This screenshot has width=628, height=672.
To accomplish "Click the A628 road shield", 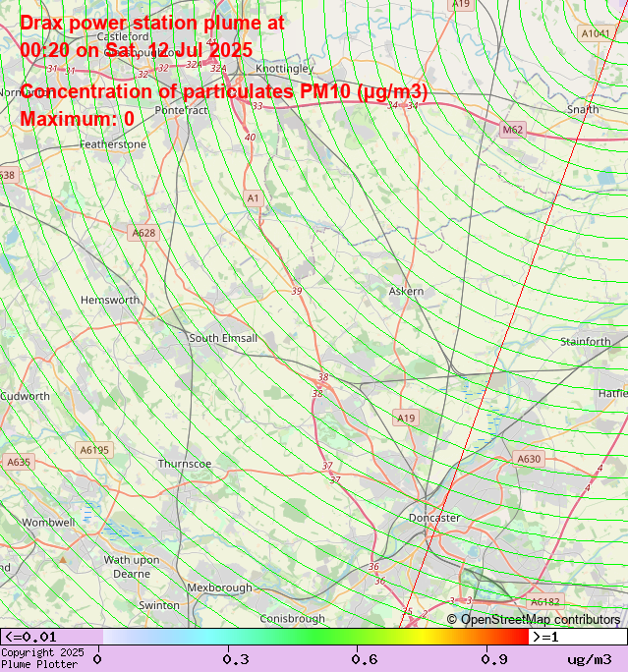I will click(143, 233).
